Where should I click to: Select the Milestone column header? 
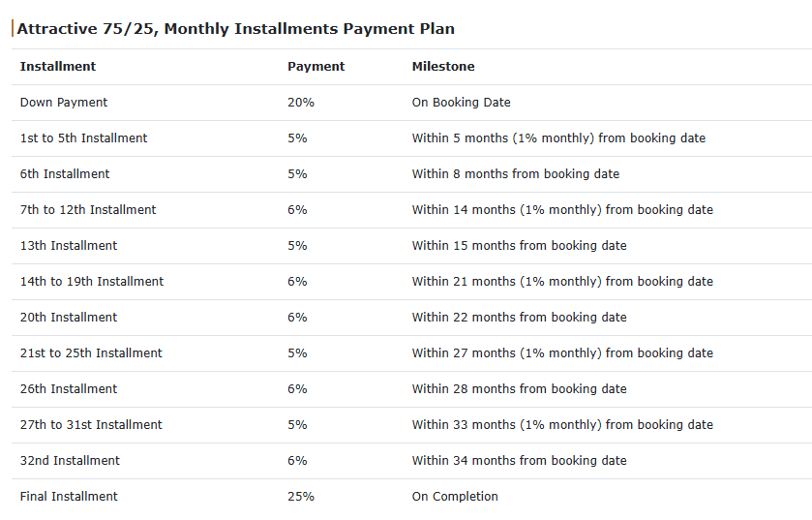click(443, 66)
